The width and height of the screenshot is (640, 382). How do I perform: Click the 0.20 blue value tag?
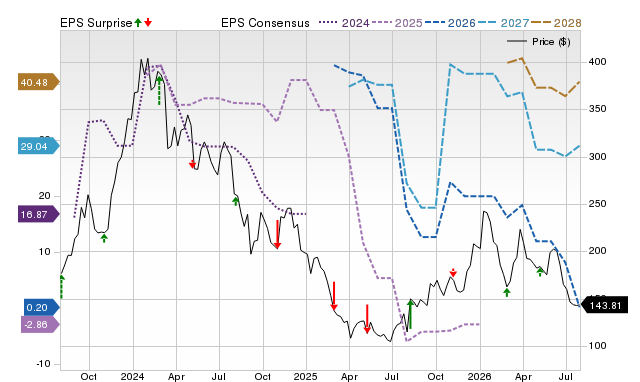[42, 307]
